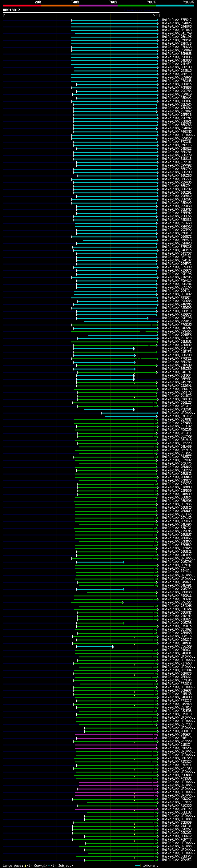
Task: Open hit UniRef100_A7UCG8
Action: 176,47
